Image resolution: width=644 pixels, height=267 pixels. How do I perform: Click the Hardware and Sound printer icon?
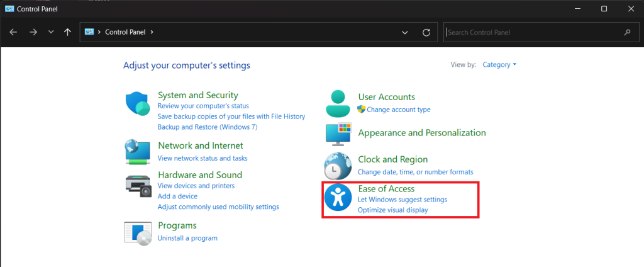pyautogui.click(x=138, y=185)
